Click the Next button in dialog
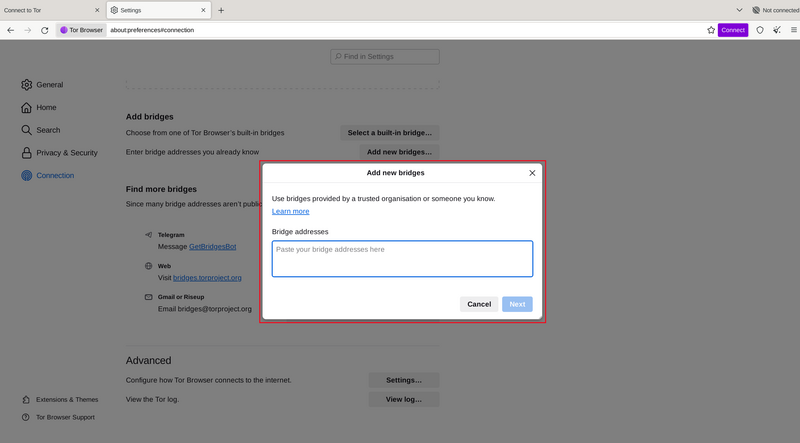 pos(517,304)
